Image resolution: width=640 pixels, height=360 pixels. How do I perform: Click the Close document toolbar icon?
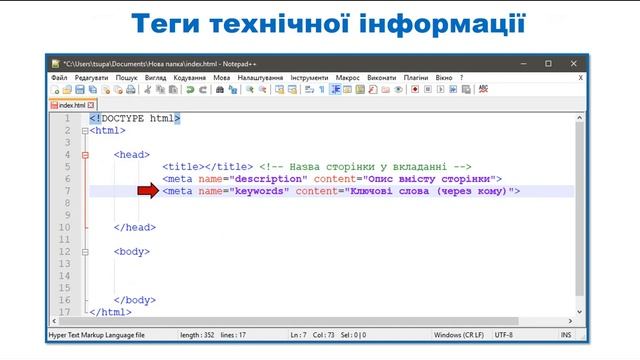(106, 89)
